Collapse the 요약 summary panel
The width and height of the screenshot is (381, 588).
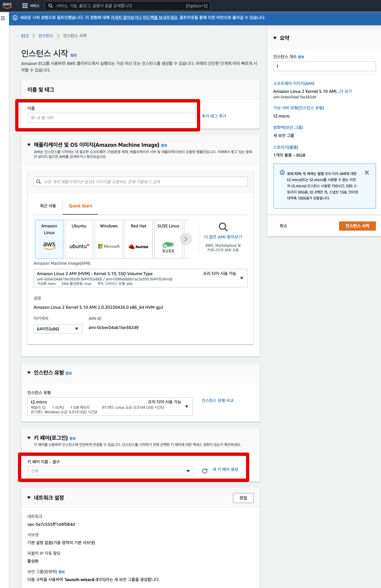coord(275,38)
